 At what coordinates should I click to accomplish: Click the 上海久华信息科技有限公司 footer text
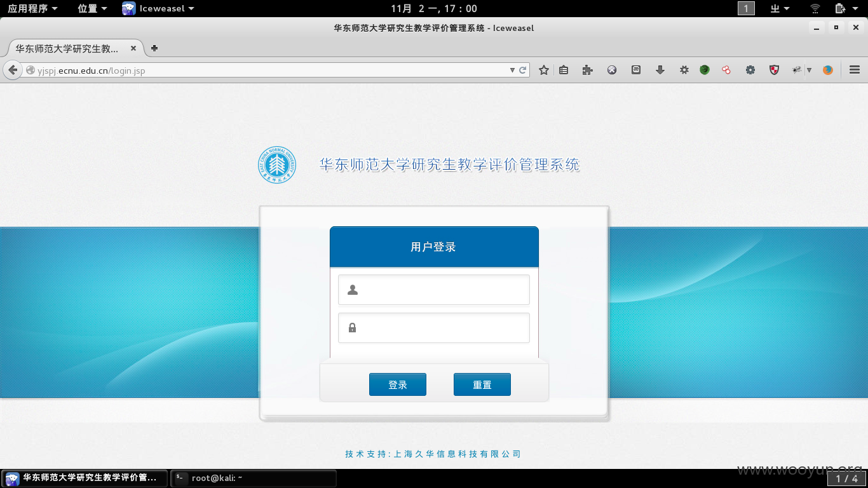tap(458, 454)
